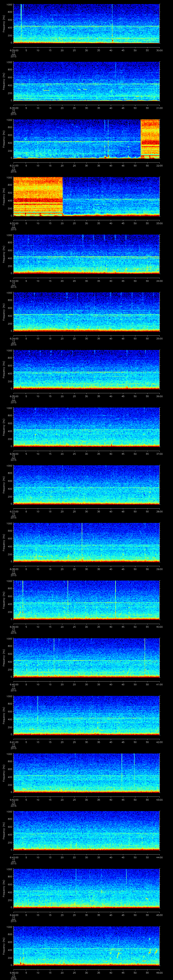
Task: Pick the spectrogram panel starting at 6:36:00
Action: (86, 427)
